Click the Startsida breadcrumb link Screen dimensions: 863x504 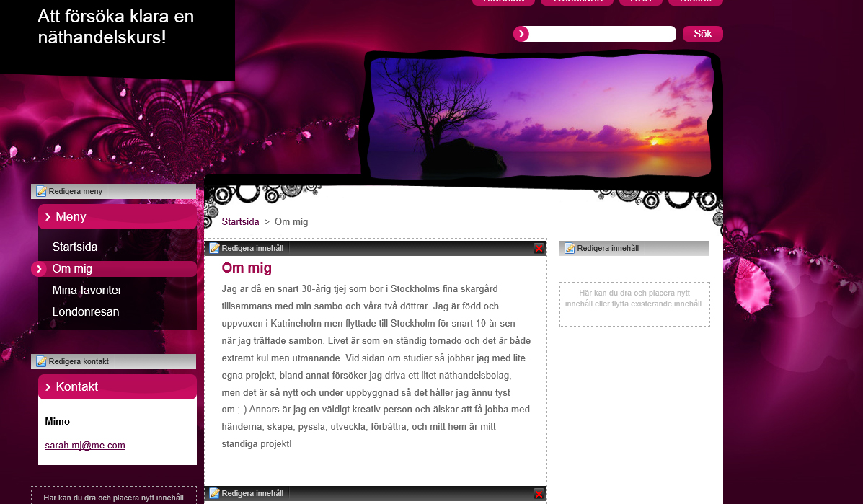coord(240,222)
